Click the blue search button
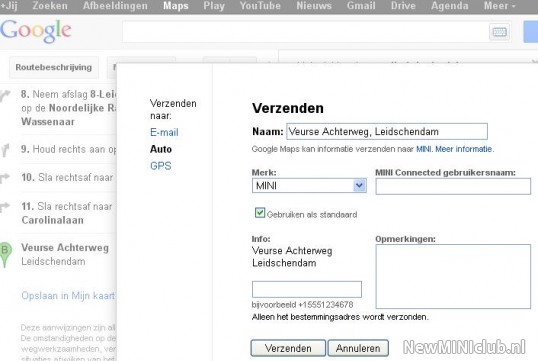Viewport: 538px width, 361px height. click(x=531, y=32)
